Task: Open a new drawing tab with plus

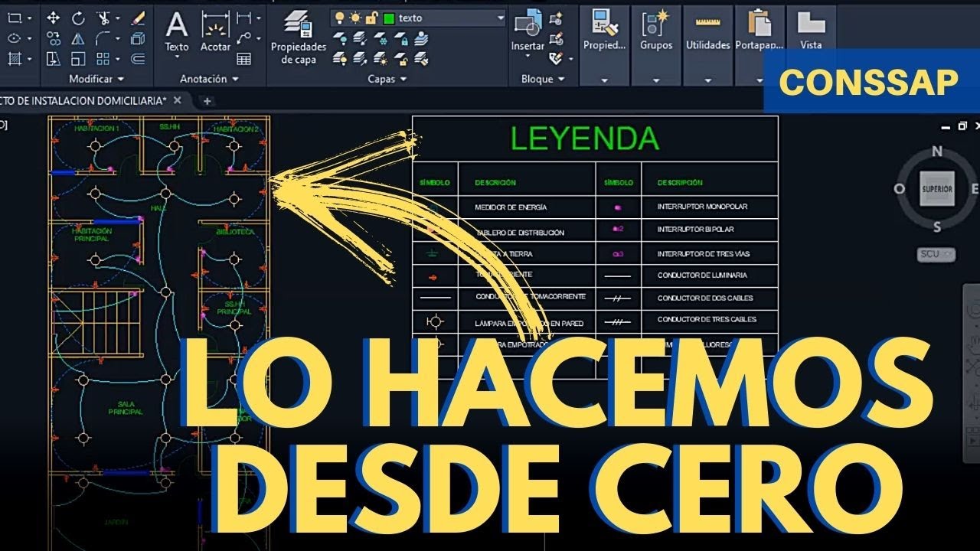Action: tap(207, 100)
